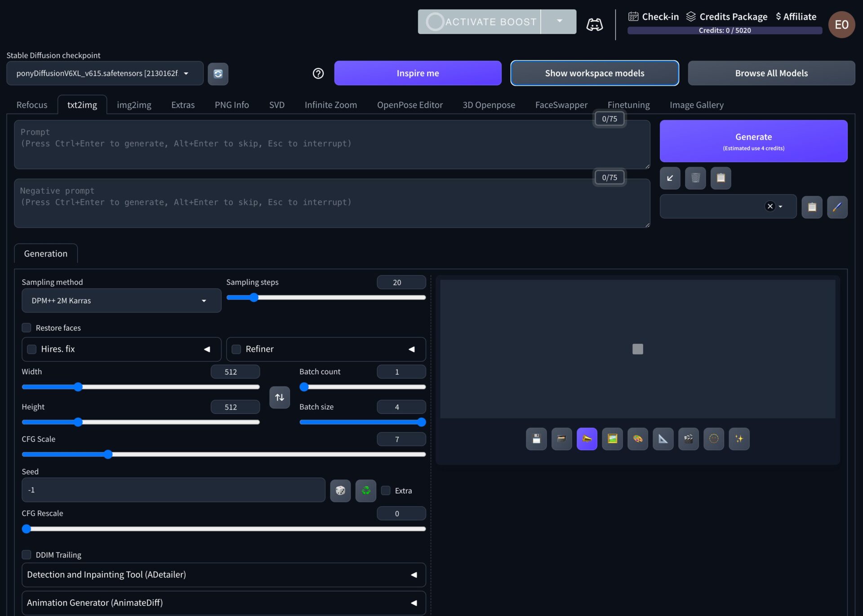Toggle the DDIM Trailing checkbox
This screenshot has width=863, height=616.
(27, 554)
